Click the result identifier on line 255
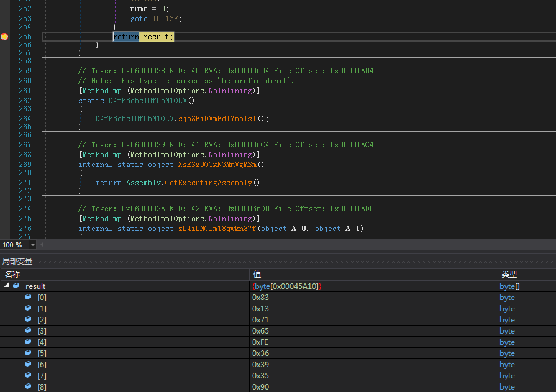Screen dimensions: 556x392 click(156, 37)
